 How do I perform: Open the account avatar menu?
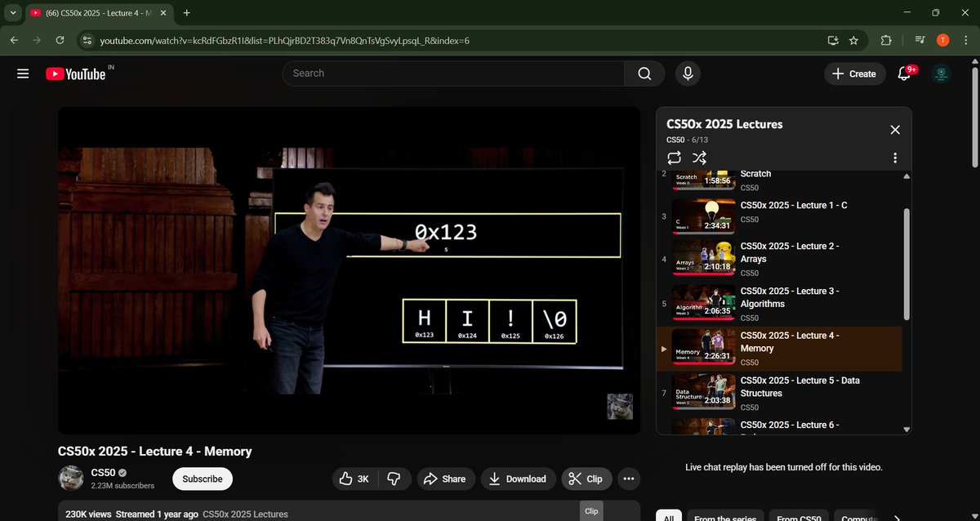(941, 73)
